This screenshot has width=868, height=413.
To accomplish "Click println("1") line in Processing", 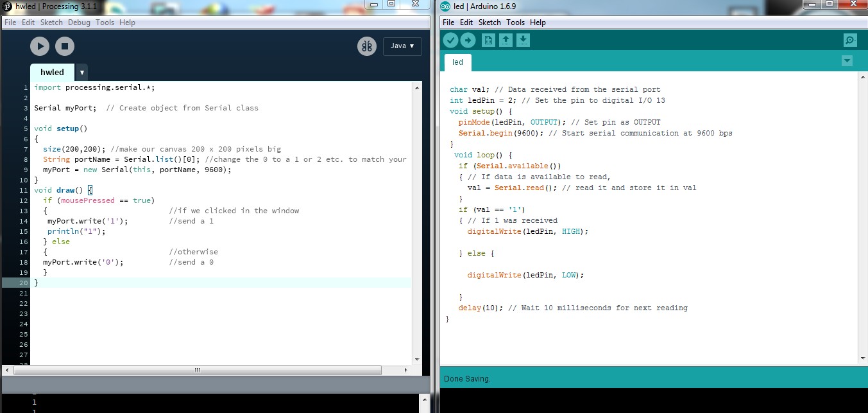I will point(76,231).
